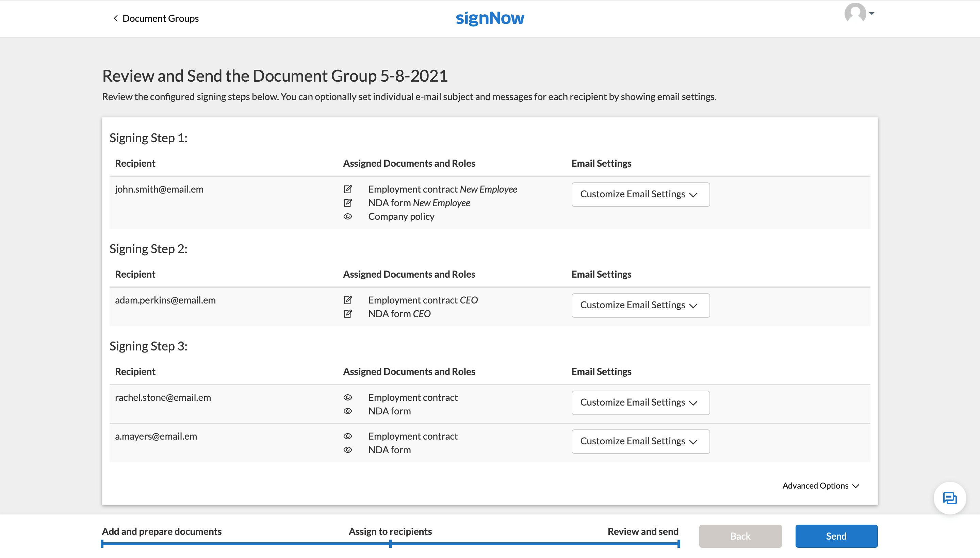The height and width of the screenshot is (558, 980).
Task: Go to Add and prepare documents step
Action: click(x=161, y=531)
